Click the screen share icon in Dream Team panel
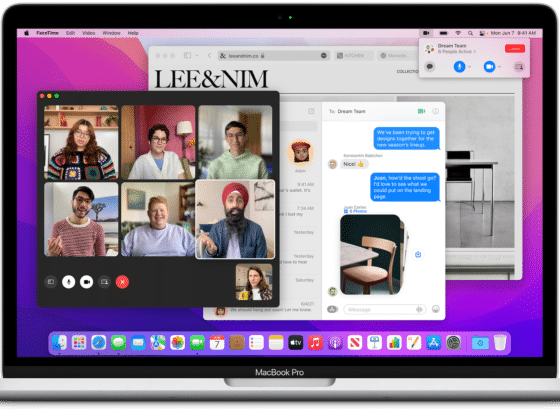The height and width of the screenshot is (420, 560). 519,66
